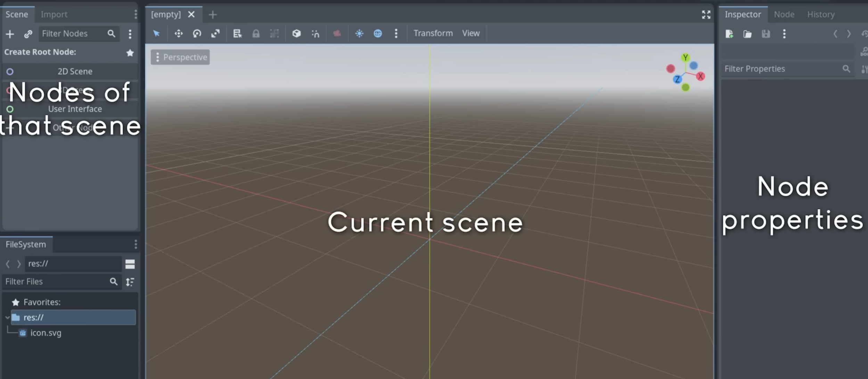Collapse the res:// folder
This screenshot has height=379, width=868.
point(7,318)
